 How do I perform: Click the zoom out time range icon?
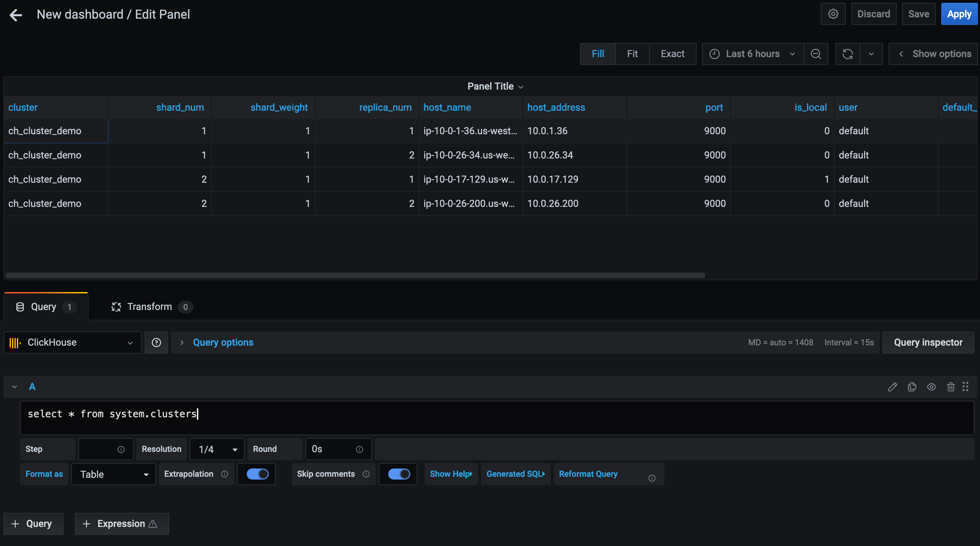pyautogui.click(x=816, y=54)
